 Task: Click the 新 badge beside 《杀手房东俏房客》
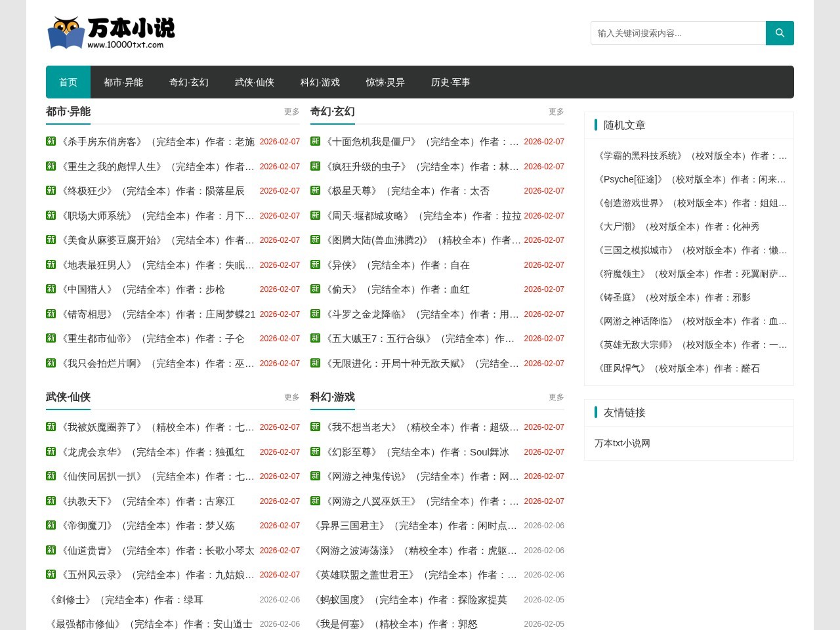click(51, 141)
